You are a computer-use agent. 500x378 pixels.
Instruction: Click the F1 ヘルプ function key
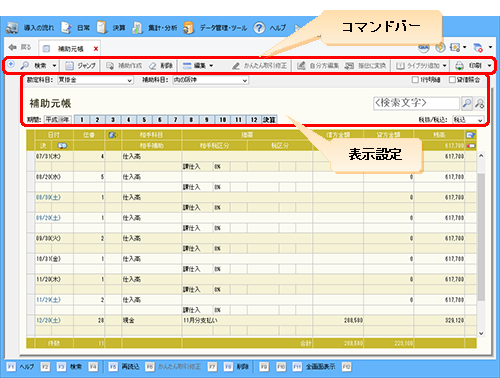tap(21, 367)
